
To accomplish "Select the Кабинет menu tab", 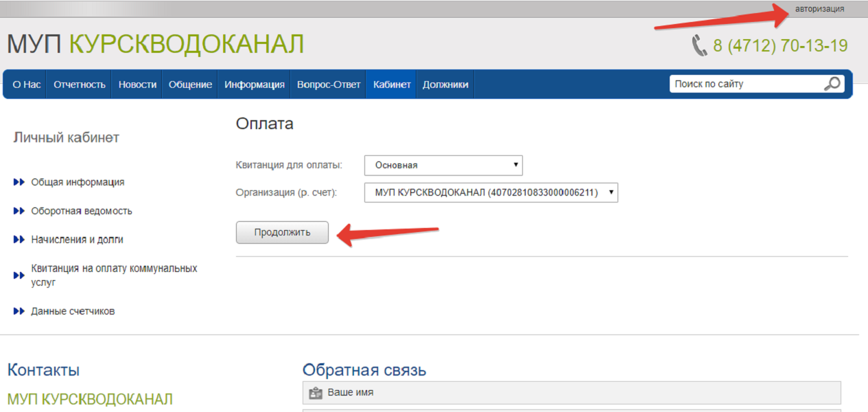I will point(392,84).
